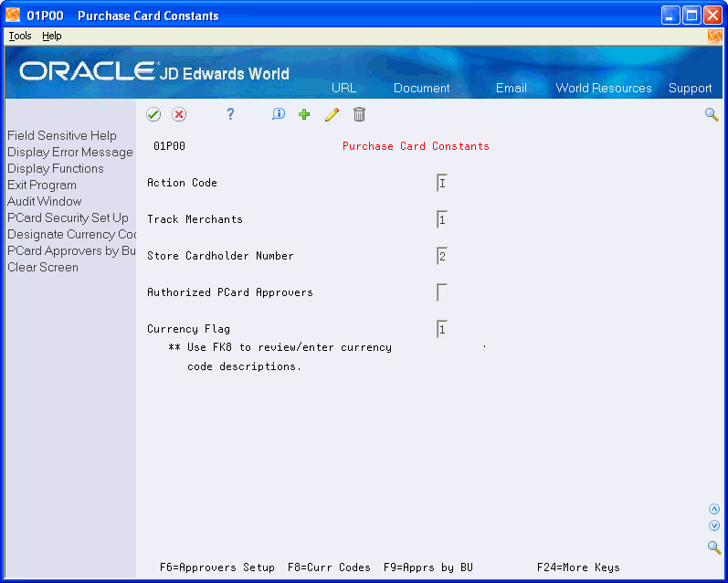The width and height of the screenshot is (728, 583).
Task: Click the circled down arrow page-down icon
Action: click(714, 525)
